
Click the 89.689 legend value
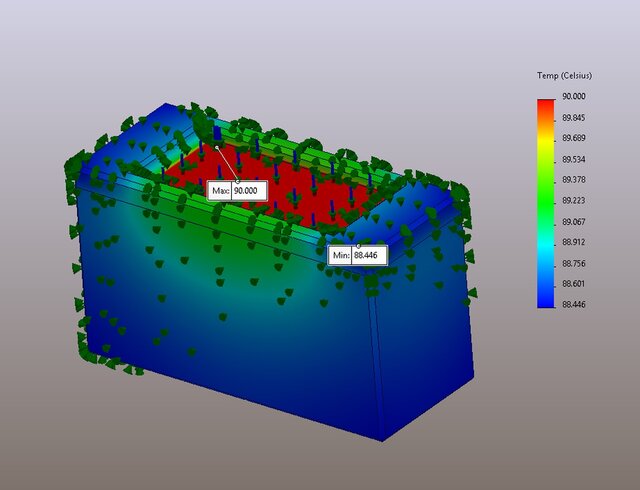click(574, 138)
